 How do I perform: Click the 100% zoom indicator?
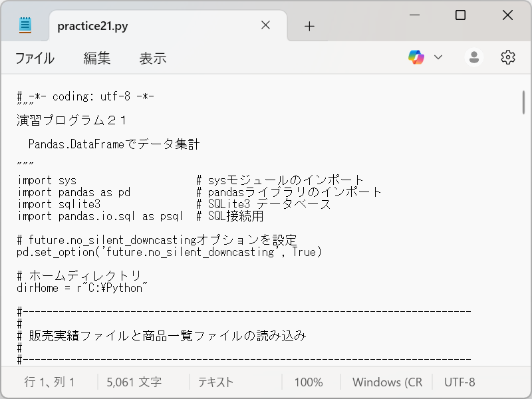pos(310,382)
